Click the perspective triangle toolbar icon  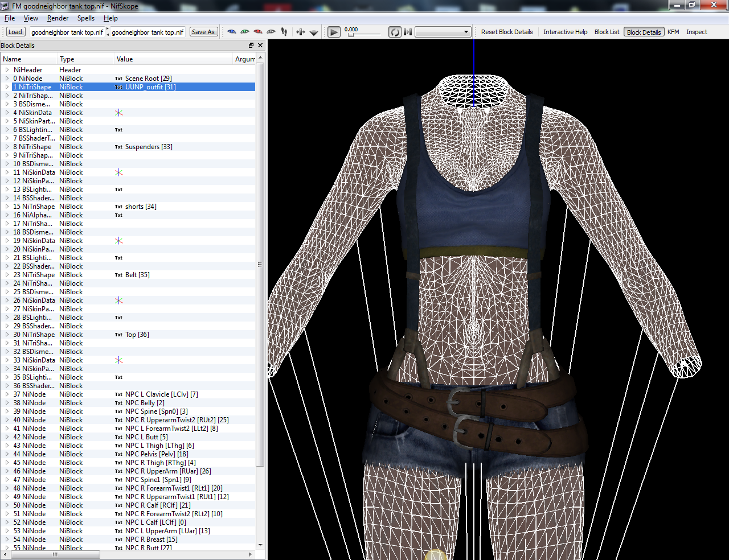(314, 32)
